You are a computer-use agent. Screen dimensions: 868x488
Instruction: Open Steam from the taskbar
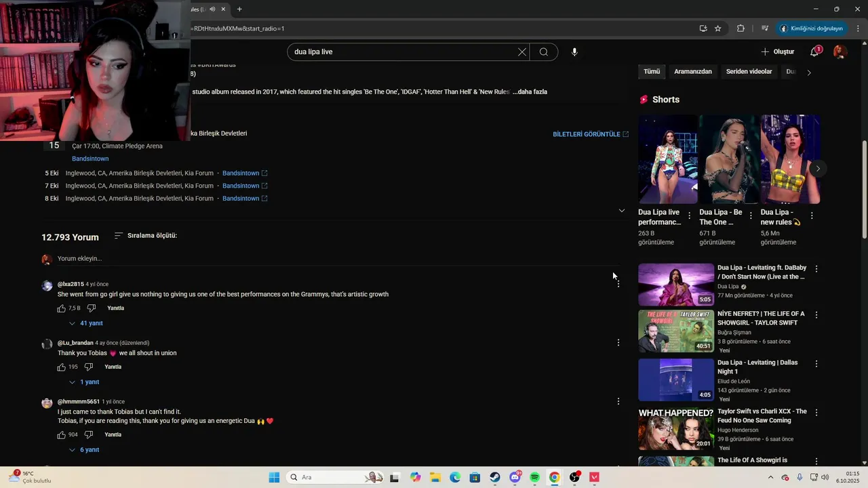point(495,477)
